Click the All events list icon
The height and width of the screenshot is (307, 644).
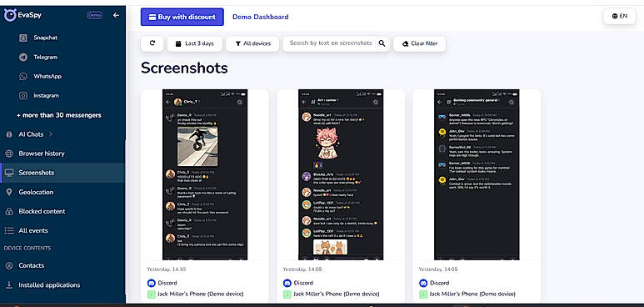[x=9, y=230]
